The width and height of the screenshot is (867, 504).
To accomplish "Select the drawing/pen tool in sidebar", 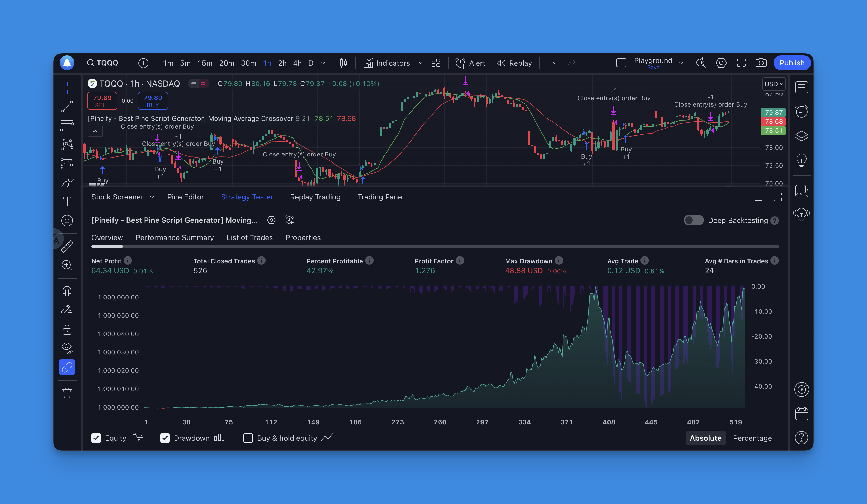I will pos(68,184).
